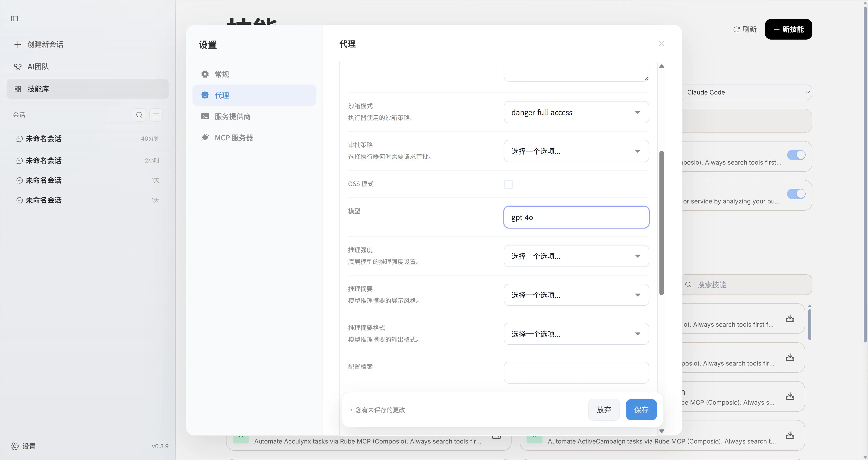Viewport: 868px width, 460px height.
Task: Click the session list filter icon
Action: [x=156, y=115]
